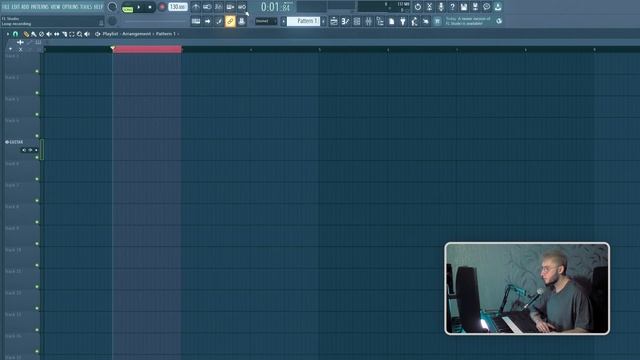640x360 pixels.
Task: Click the Play button
Action: (x=139, y=7)
